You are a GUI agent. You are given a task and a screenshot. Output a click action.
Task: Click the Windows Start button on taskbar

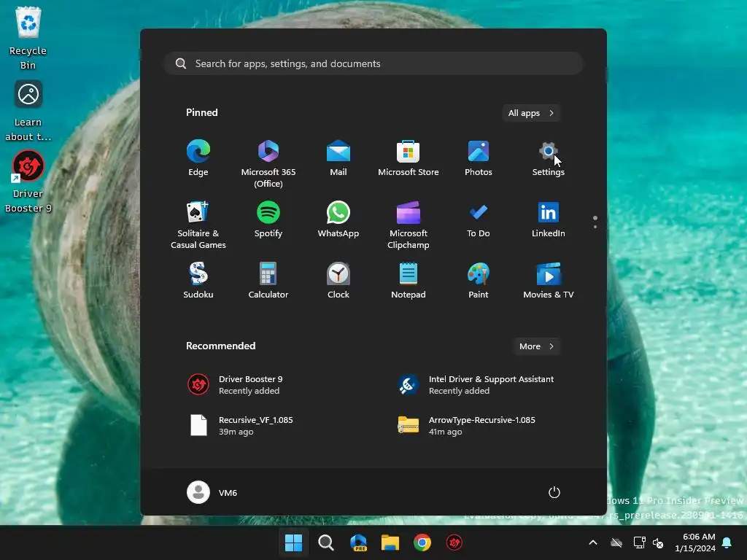pyautogui.click(x=293, y=542)
